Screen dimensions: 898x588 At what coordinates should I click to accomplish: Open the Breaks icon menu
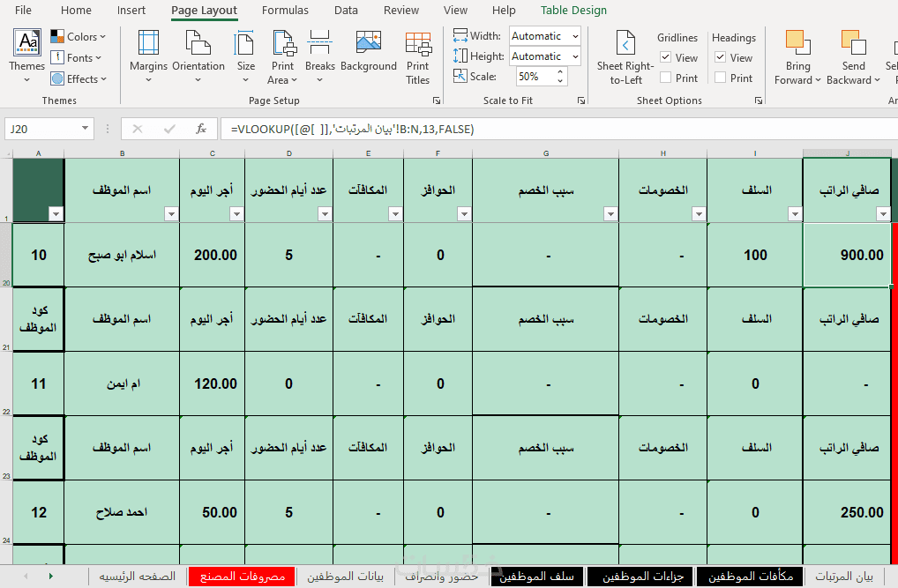[319, 43]
